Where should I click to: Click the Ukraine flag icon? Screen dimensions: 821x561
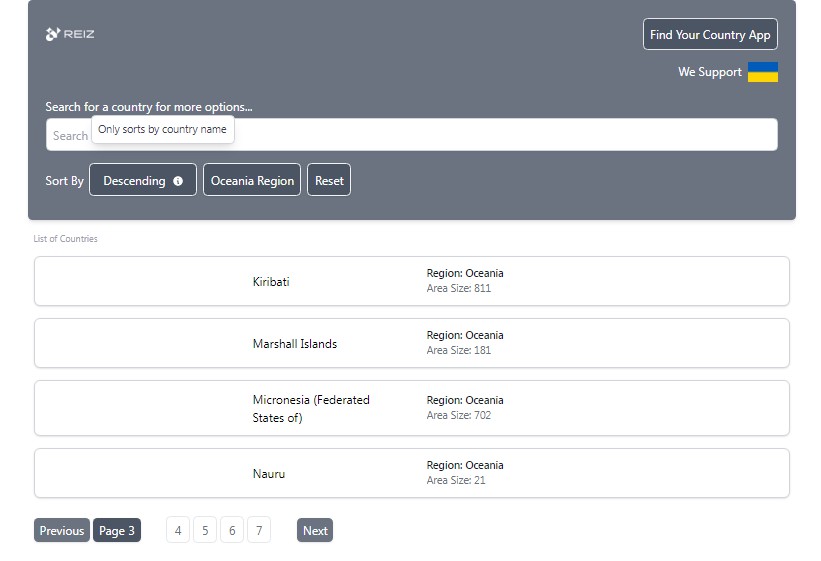[x=762, y=72]
